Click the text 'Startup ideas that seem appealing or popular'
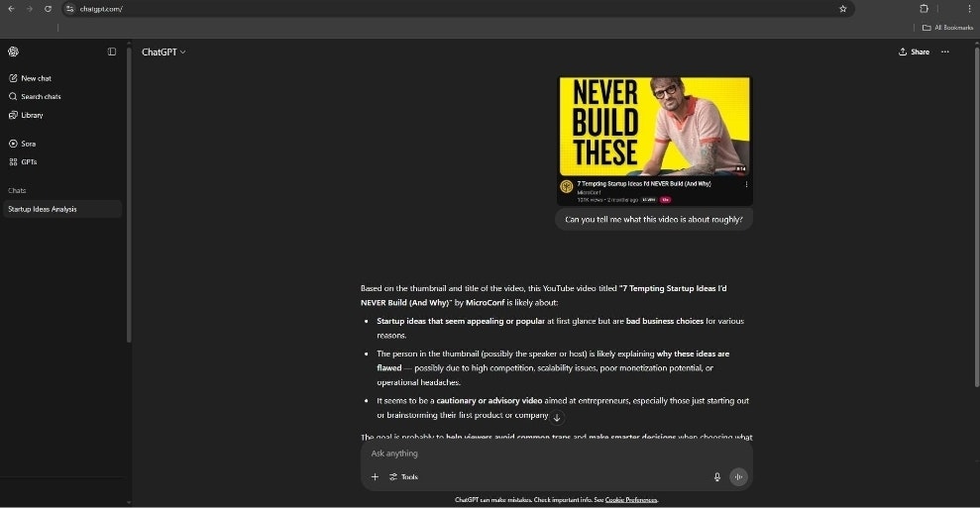 [461, 321]
